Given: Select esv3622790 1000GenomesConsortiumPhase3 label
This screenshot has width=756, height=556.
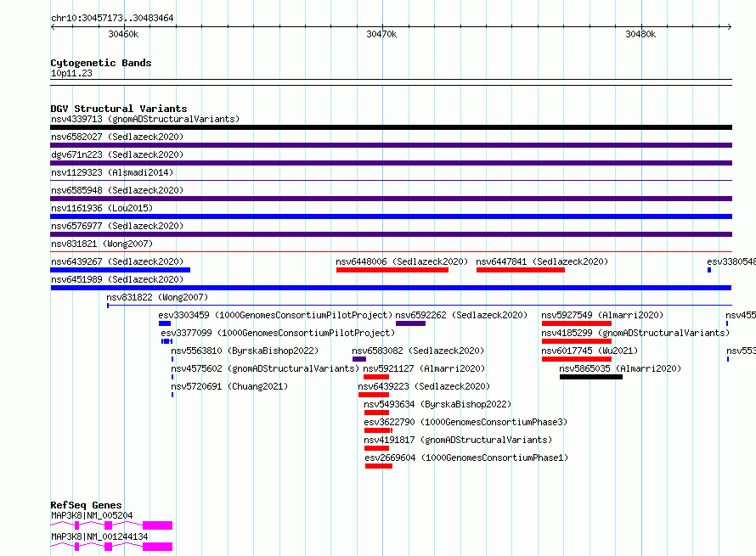Looking at the screenshot, I should pos(465,422).
